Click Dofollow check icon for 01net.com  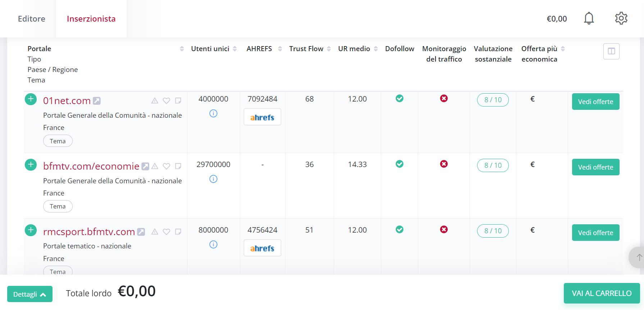[x=399, y=98]
